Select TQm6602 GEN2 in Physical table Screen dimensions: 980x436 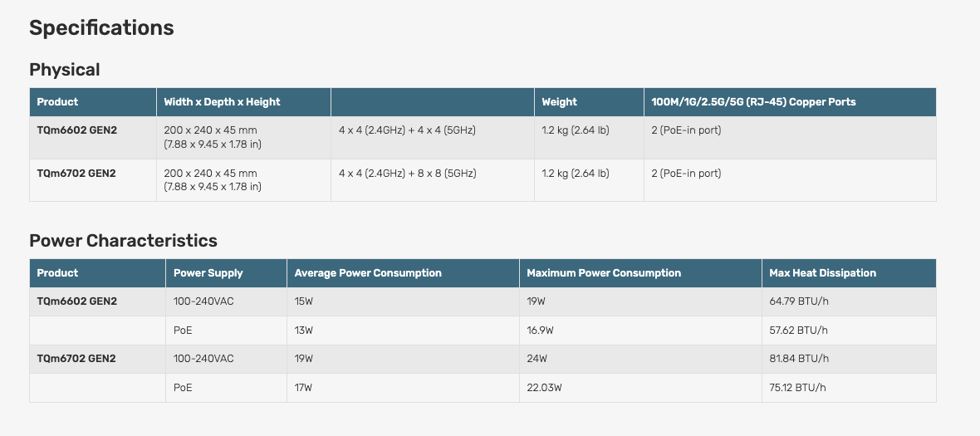(77, 130)
